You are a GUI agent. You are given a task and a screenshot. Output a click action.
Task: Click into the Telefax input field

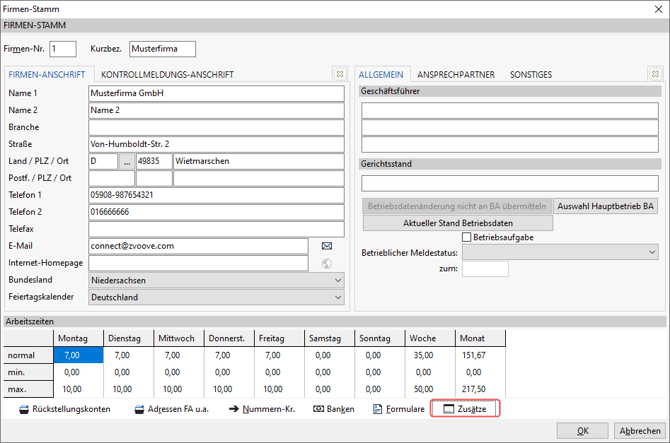click(x=214, y=229)
